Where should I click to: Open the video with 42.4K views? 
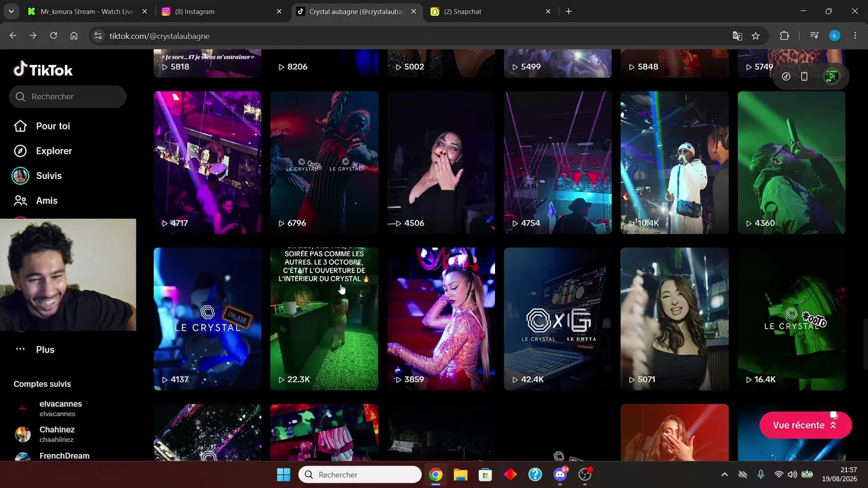(x=558, y=319)
